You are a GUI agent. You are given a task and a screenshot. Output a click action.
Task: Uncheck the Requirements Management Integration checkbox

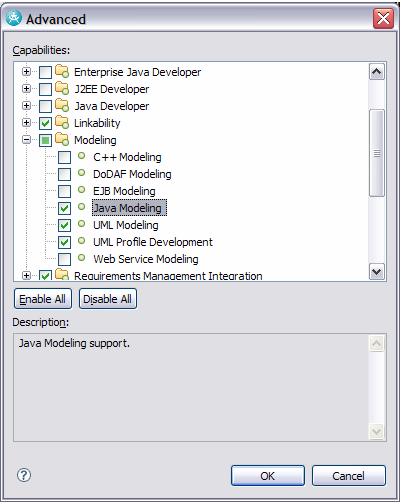pos(45,275)
